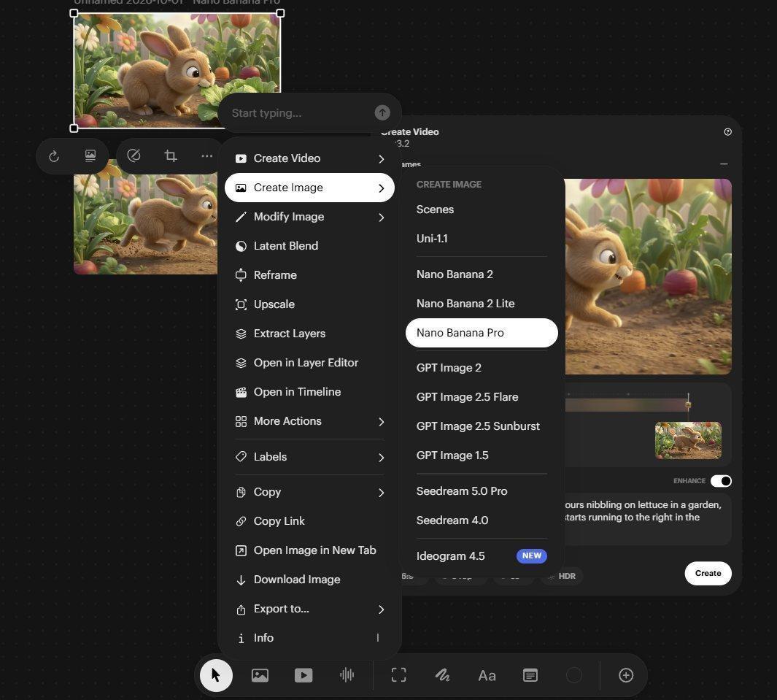This screenshot has width=777, height=700.
Task: Select the Aa text tool
Action: 487,676
